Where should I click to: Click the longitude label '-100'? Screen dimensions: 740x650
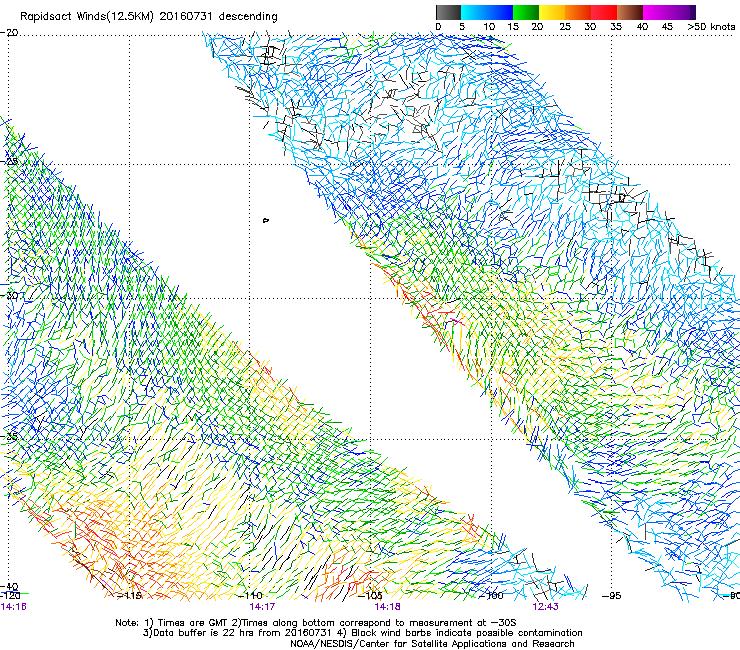[x=493, y=595]
